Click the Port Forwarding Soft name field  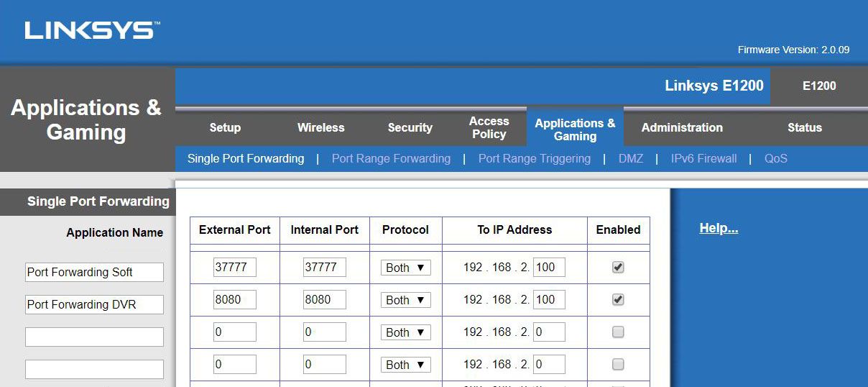coord(94,272)
